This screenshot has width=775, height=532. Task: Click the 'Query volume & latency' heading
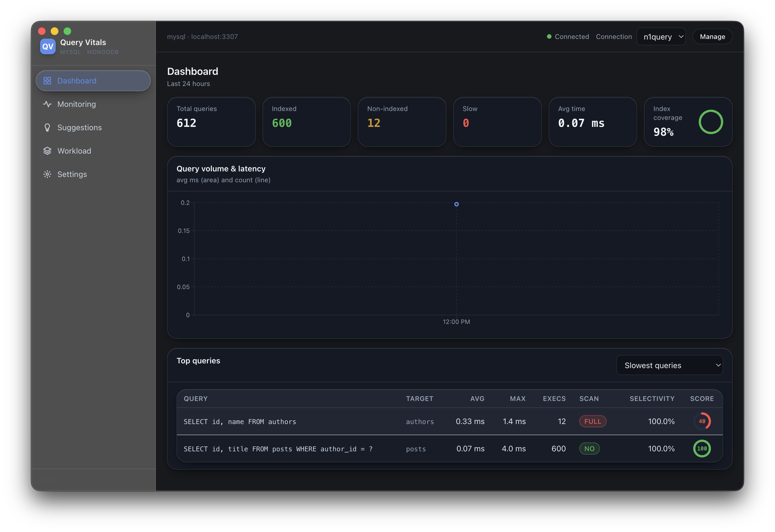point(221,169)
